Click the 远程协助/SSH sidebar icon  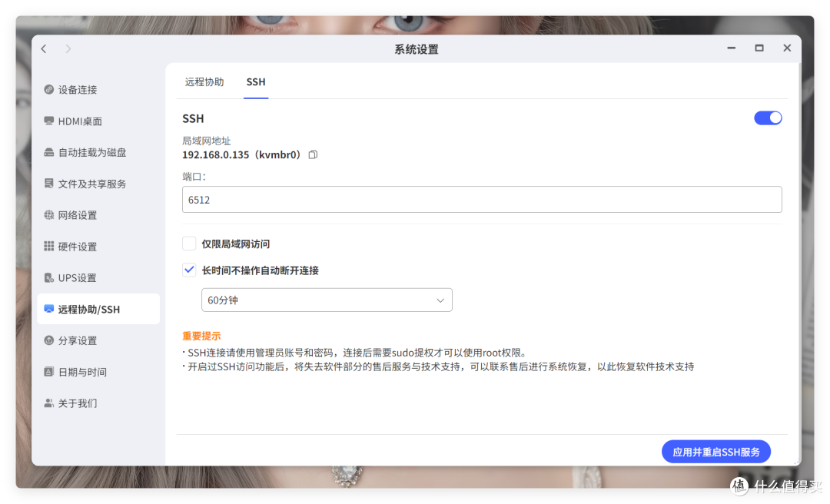click(48, 309)
